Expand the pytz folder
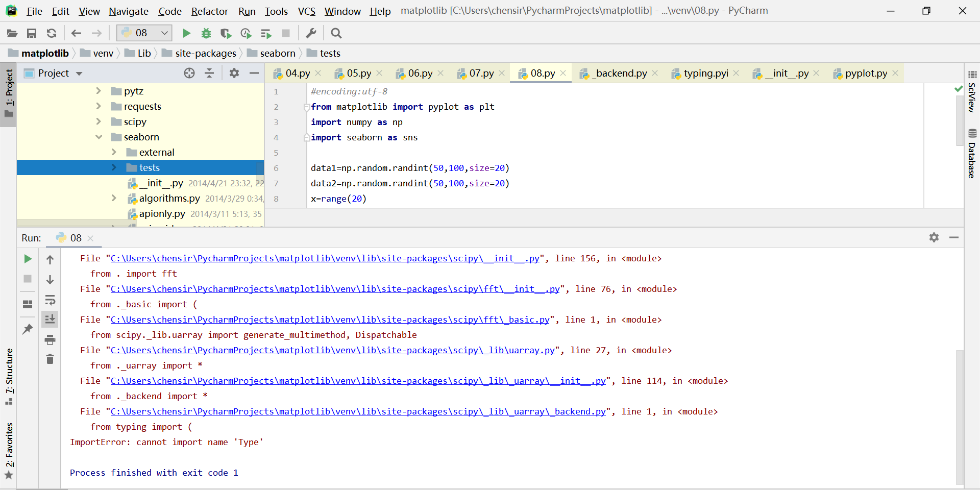This screenshot has height=490, width=980. tap(99, 91)
